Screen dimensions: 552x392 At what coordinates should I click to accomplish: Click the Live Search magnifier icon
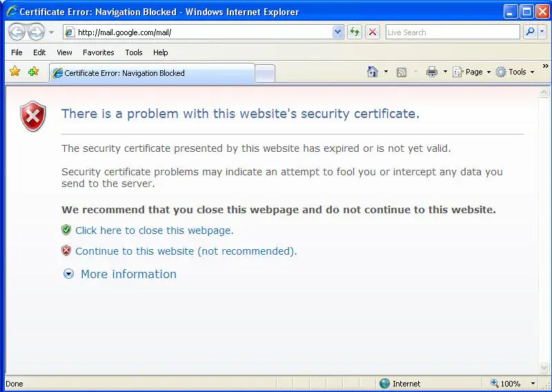(530, 32)
